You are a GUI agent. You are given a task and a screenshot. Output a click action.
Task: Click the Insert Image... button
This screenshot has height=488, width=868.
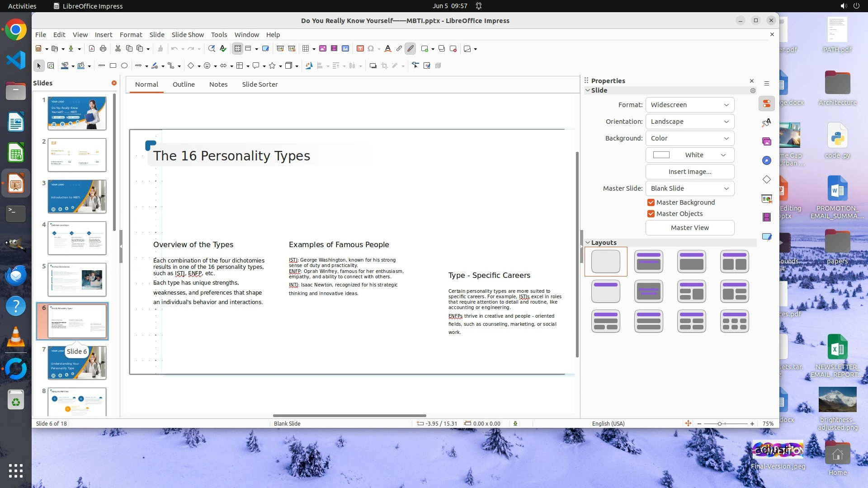pyautogui.click(x=689, y=172)
